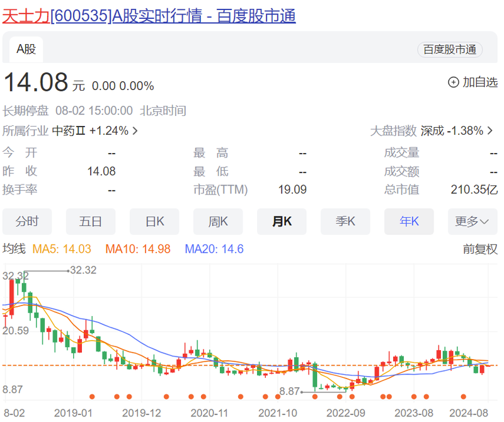504x422 pixels.
Task: Toggle the MA10 moving average line
Action: pos(123,249)
